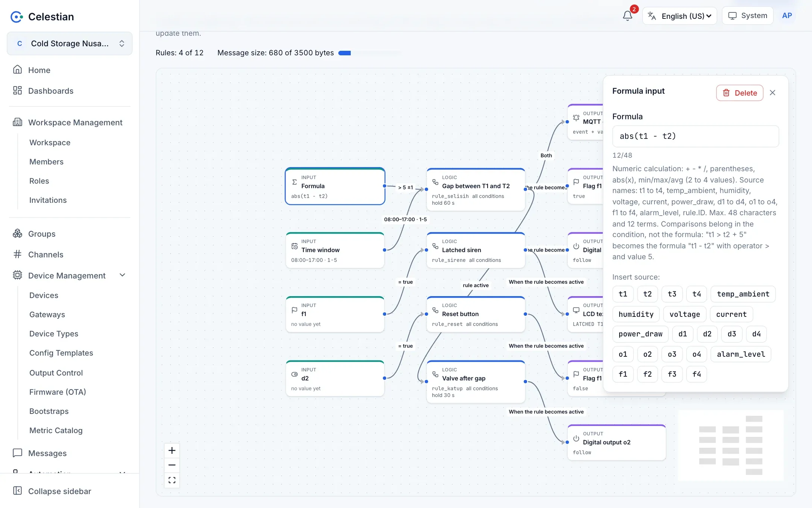The image size is (812, 508).
Task: Select the Valve after gap logic node
Action: [x=476, y=382]
